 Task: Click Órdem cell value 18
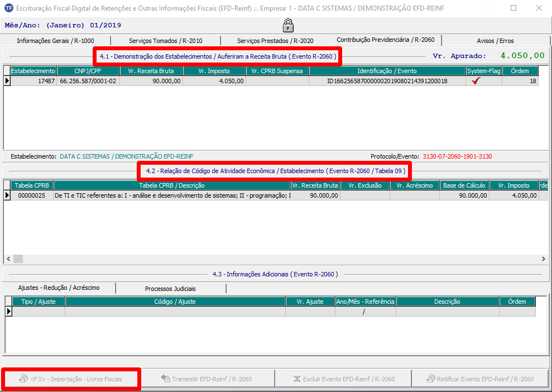click(x=520, y=81)
